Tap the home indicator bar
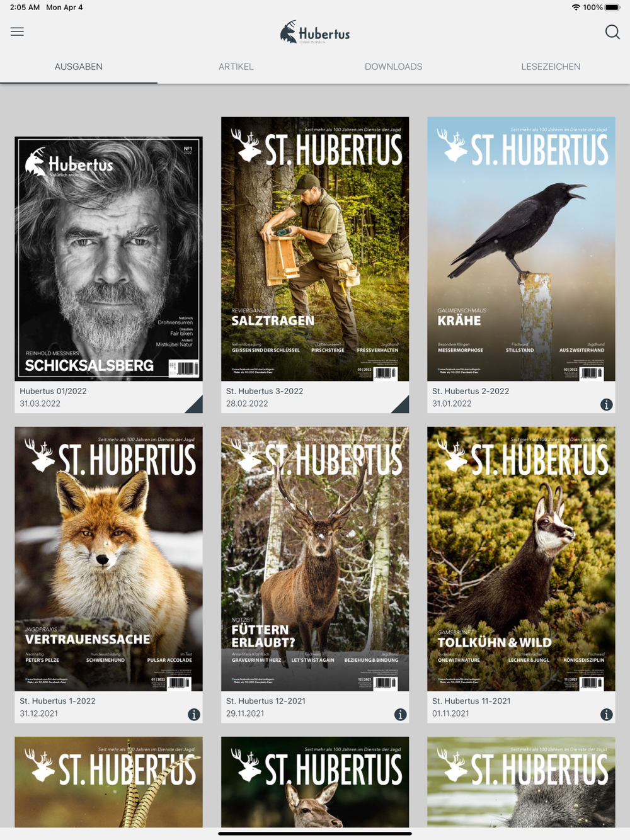The image size is (630, 840). [x=315, y=834]
